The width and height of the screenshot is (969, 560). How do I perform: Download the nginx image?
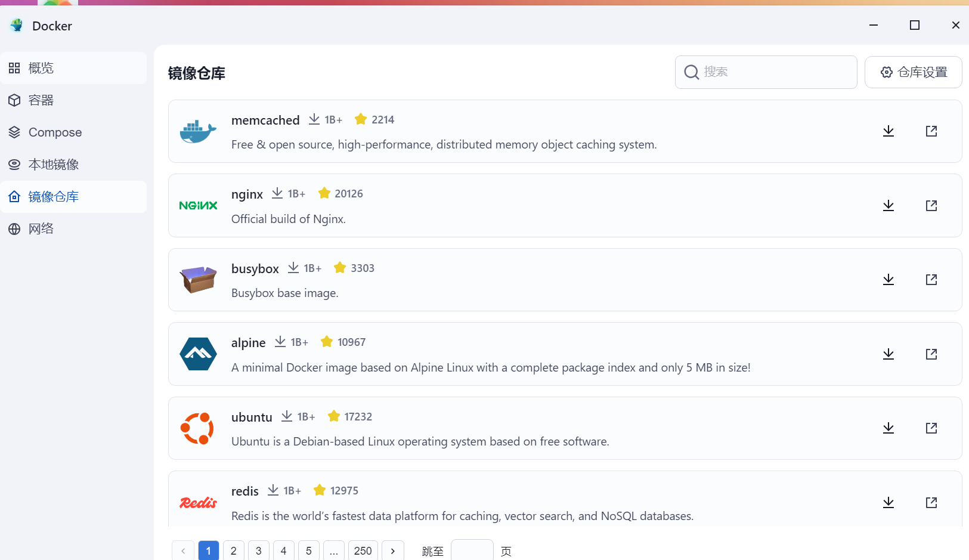click(888, 206)
